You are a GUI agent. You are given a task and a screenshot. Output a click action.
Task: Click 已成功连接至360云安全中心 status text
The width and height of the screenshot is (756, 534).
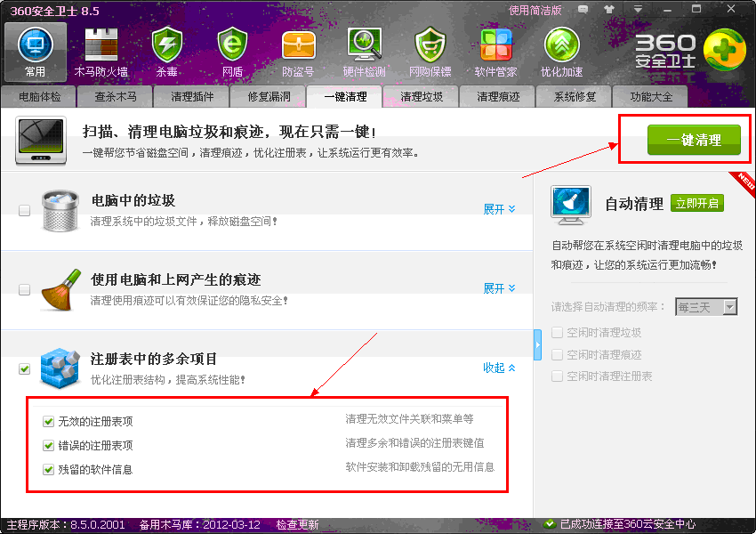point(628,524)
